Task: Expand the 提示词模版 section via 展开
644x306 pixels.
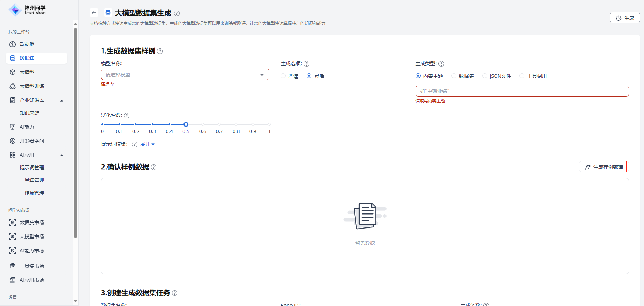Action: point(147,144)
